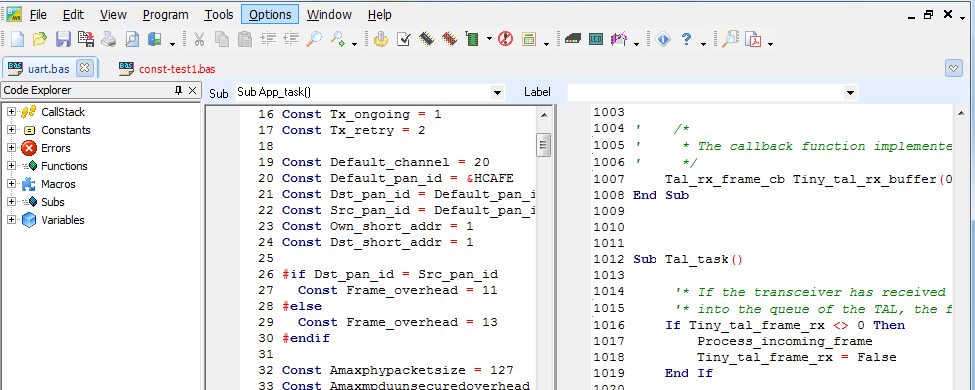The width and height of the screenshot is (975, 390).
Task: Open the LCD designer tool icon
Action: tap(596, 40)
